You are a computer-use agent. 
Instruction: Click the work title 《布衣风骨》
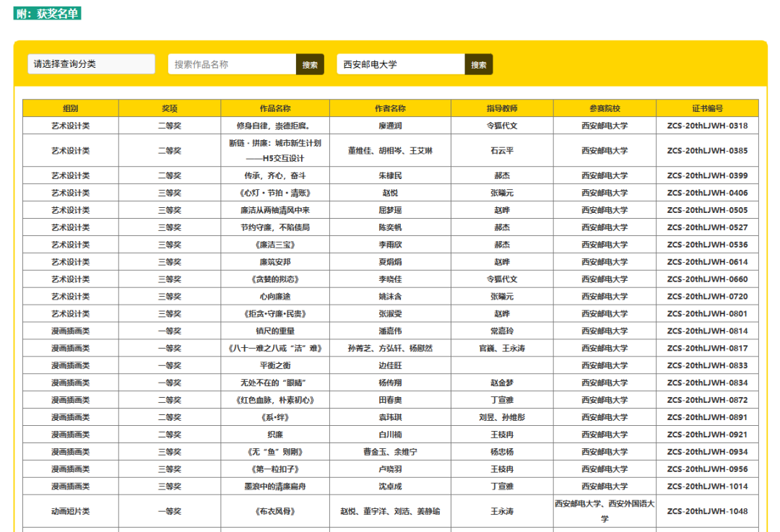pos(275,512)
